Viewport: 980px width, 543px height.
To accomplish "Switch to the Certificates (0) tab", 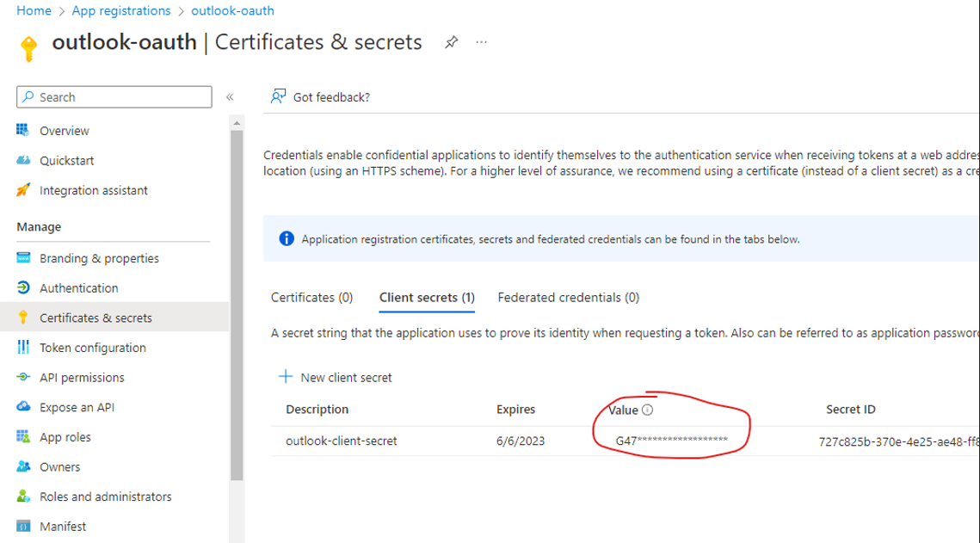I will coord(311,298).
